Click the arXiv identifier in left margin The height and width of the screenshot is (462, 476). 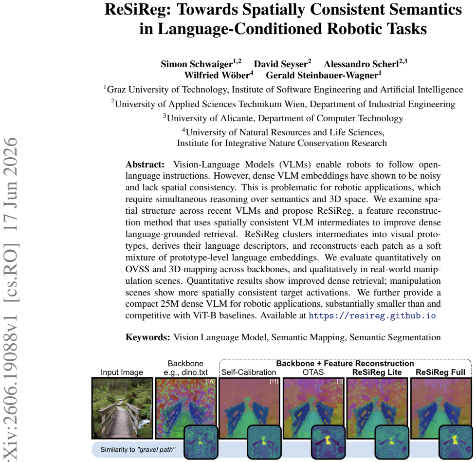pos(12,299)
